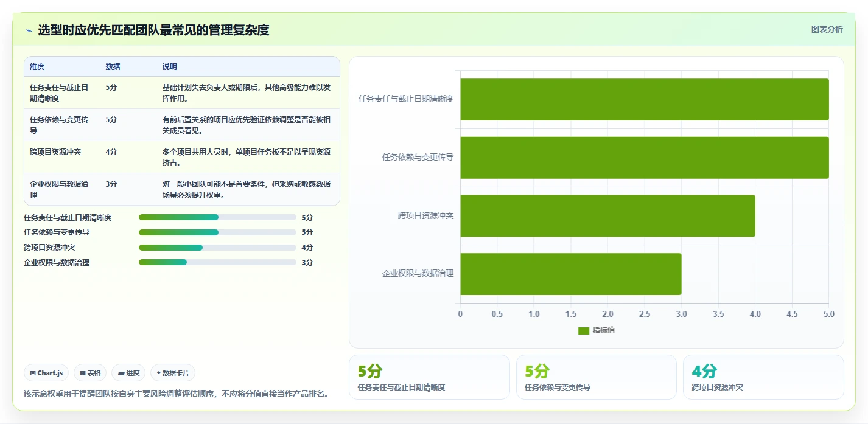Screen dimensions: 868x424
Task: Click the 维度 table column header
Action: pyautogui.click(x=37, y=67)
